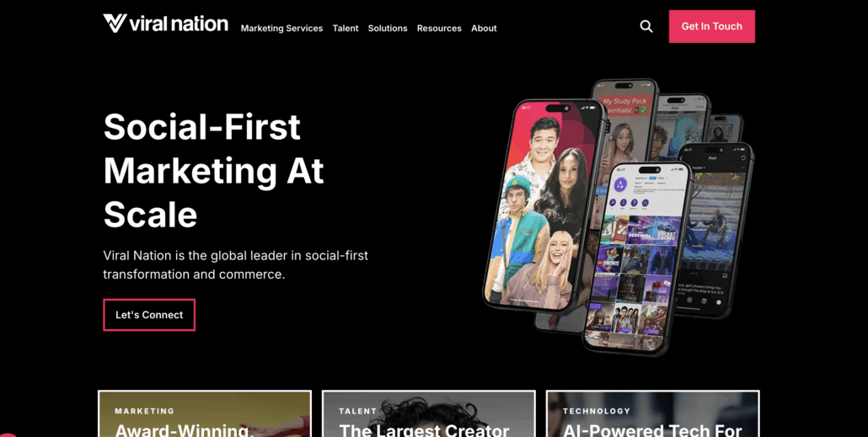Expand the Solutions navigation item

[x=388, y=29]
